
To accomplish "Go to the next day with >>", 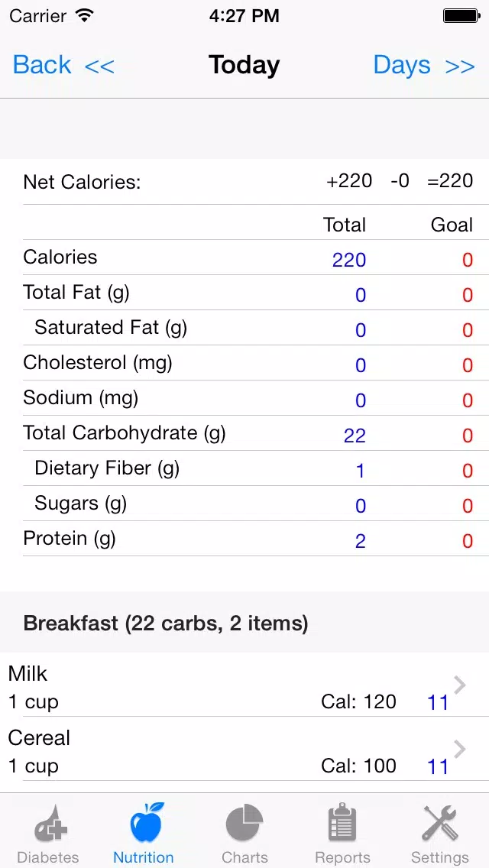I will tap(460, 66).
